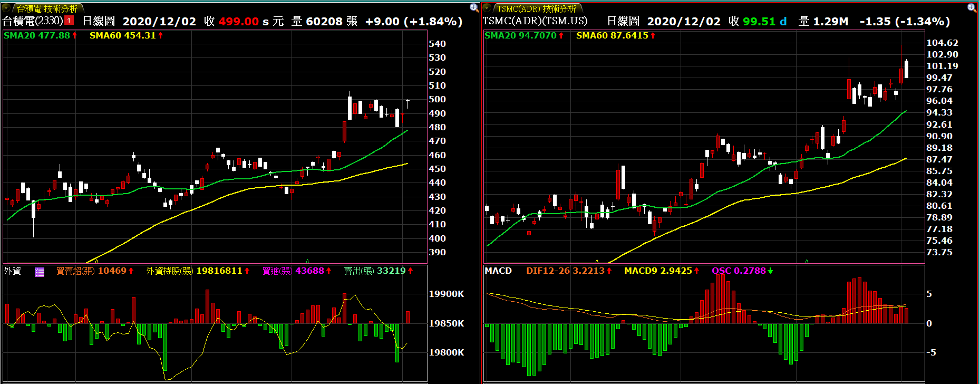This screenshot has height=384, width=980.
Task: Click the 台積電(2330) stock name
Action: coord(33,21)
